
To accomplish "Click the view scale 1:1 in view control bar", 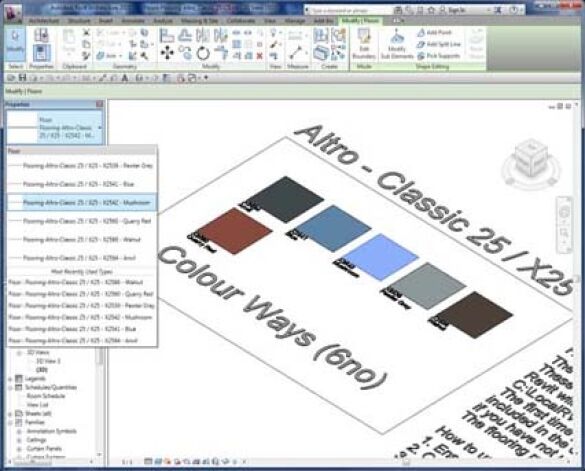I will point(128,462).
